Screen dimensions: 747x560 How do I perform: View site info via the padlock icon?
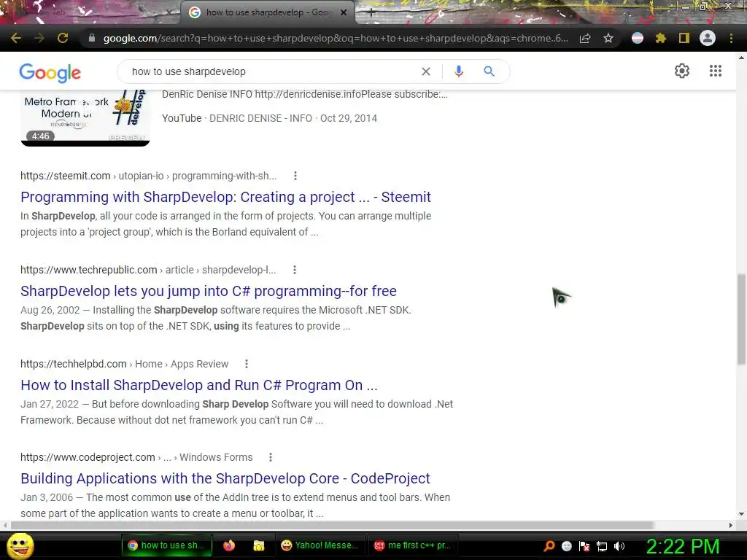tap(92, 38)
